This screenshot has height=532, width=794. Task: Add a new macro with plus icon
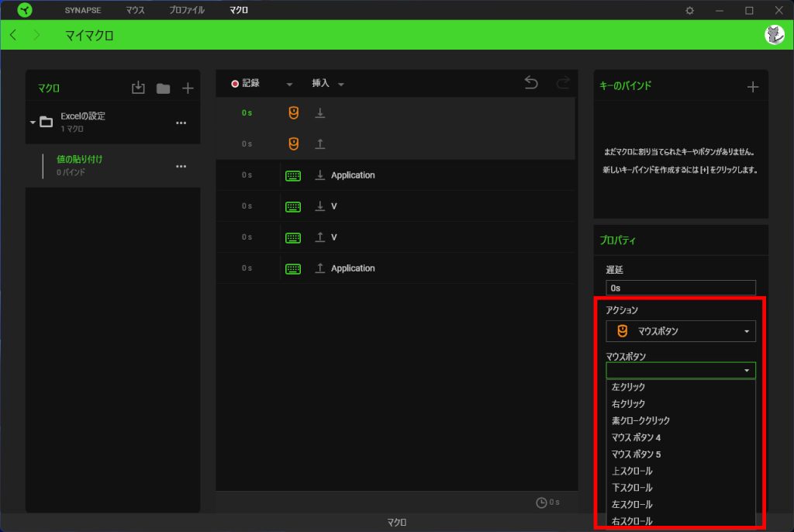click(188, 88)
